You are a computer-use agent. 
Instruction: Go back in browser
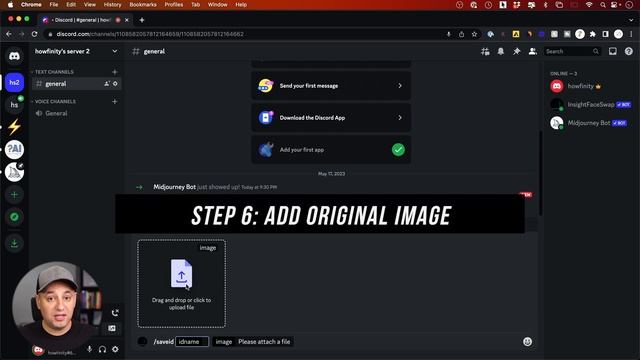pyautogui.click(x=9, y=34)
